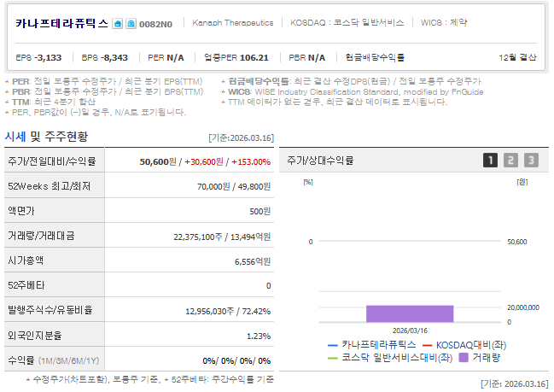This screenshot has height=392, width=554.
Task: Click the PER N/A value
Action: click(166, 57)
